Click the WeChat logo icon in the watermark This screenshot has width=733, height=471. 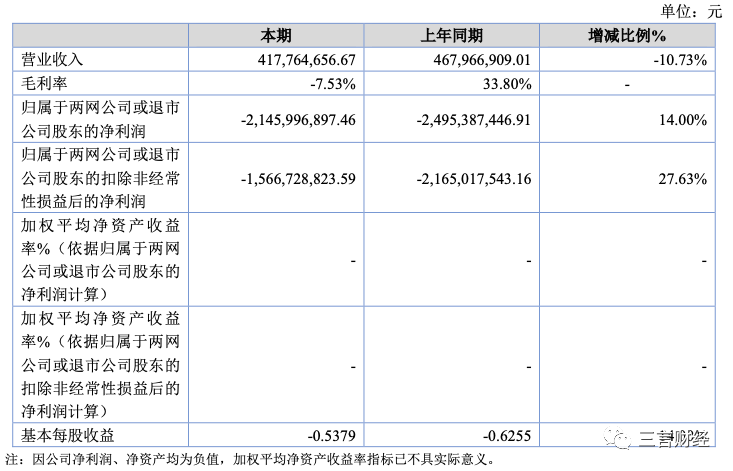(616, 438)
